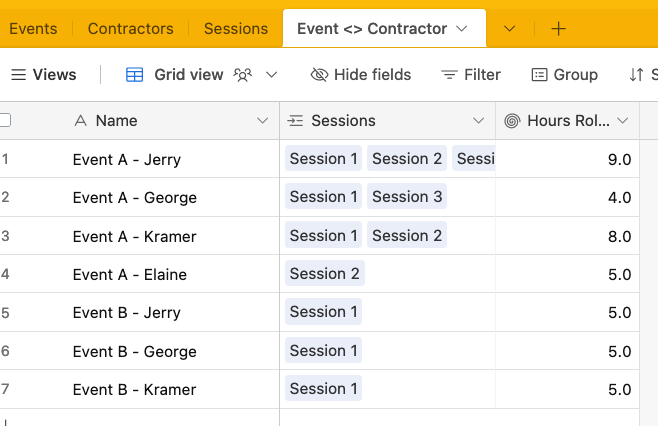Image resolution: width=658 pixels, height=426 pixels.
Task: Select the Event A - Elaine cell
Action: tap(130, 274)
